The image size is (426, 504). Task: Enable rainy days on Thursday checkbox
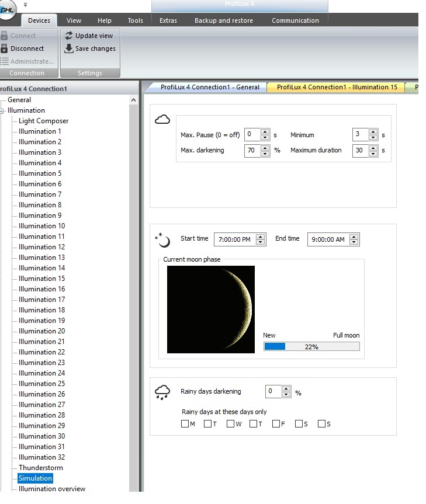click(x=254, y=423)
